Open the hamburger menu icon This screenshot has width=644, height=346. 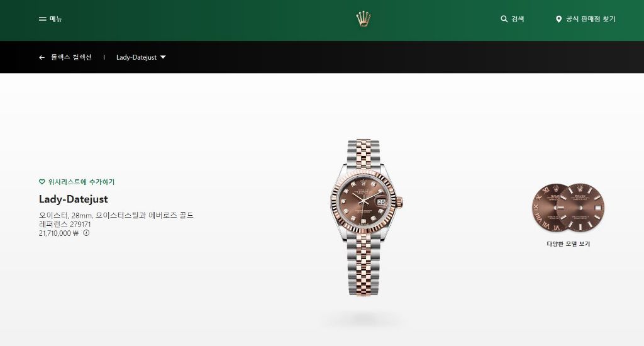(x=42, y=19)
